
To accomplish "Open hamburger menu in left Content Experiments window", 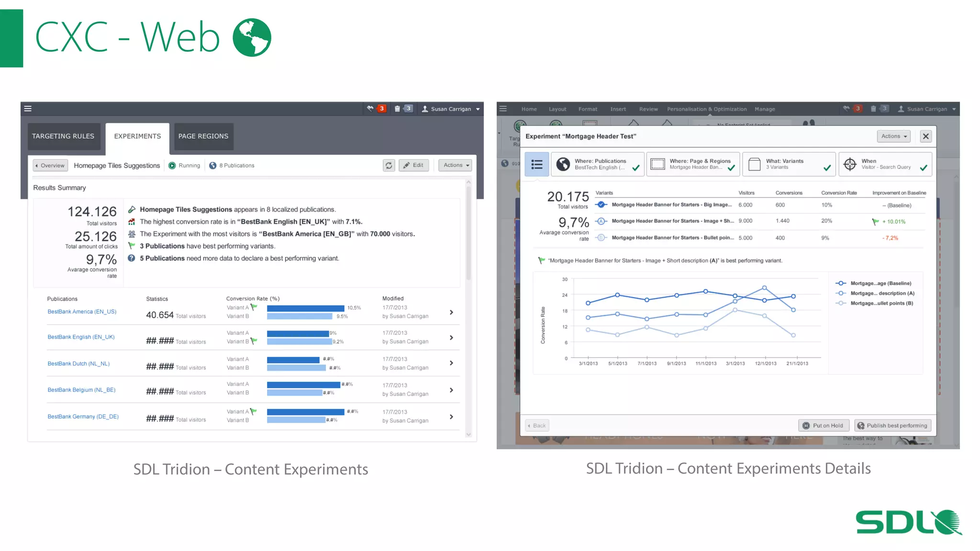I will click(28, 109).
